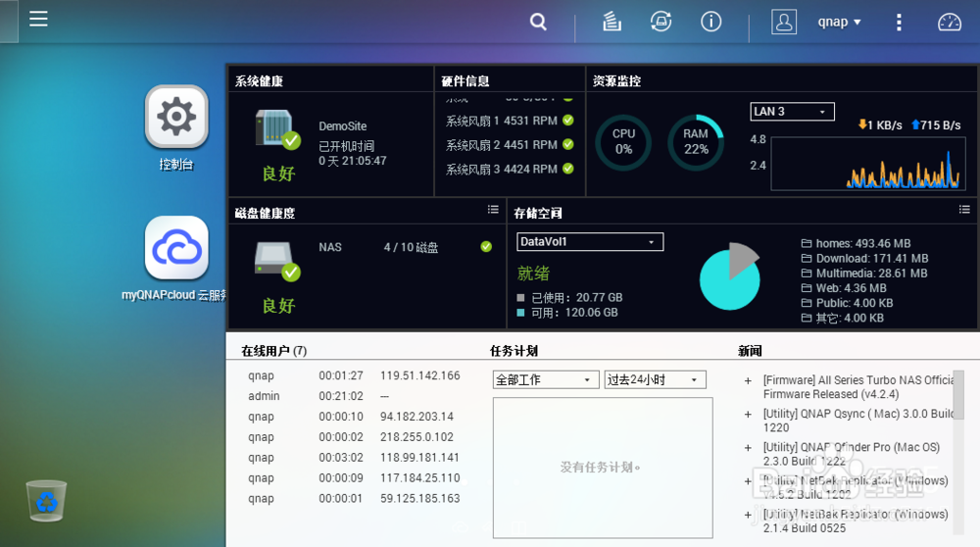Open the recycle bin icon
Screen dimensions: 980x547
pos(46,500)
